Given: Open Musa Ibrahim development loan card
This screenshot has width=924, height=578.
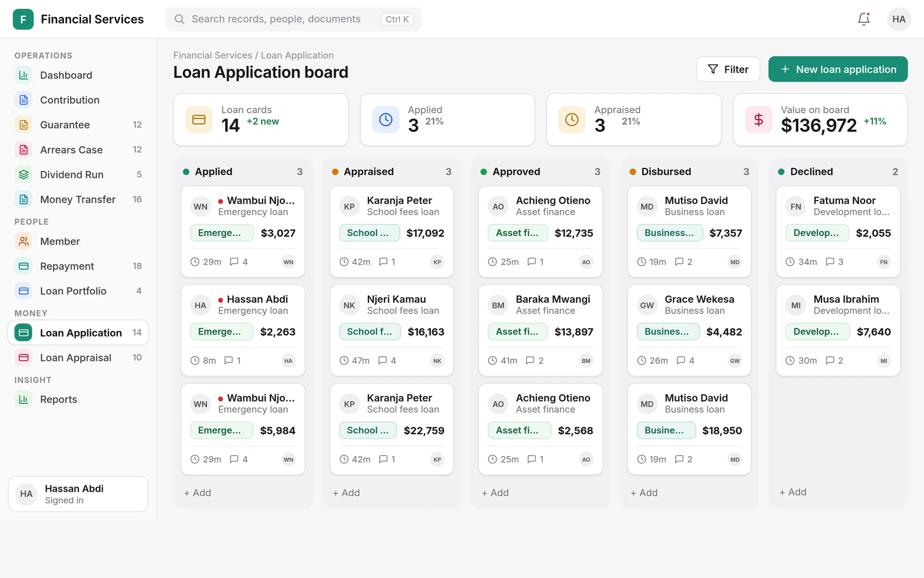Looking at the screenshot, I should (x=838, y=330).
